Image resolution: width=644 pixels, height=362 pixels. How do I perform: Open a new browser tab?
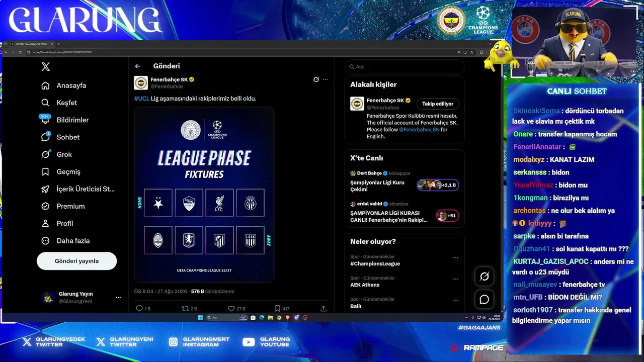coord(58,44)
